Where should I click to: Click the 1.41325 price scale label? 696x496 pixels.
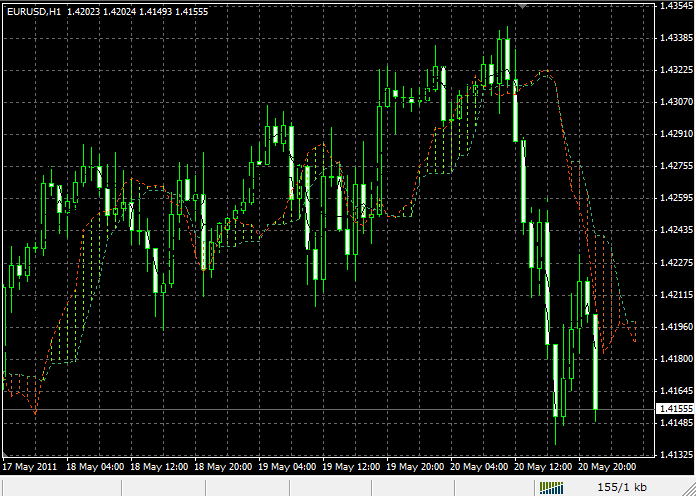point(676,455)
